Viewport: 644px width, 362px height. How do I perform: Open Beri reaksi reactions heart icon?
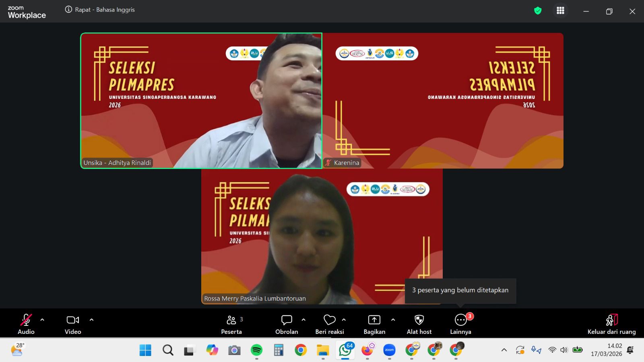click(329, 320)
